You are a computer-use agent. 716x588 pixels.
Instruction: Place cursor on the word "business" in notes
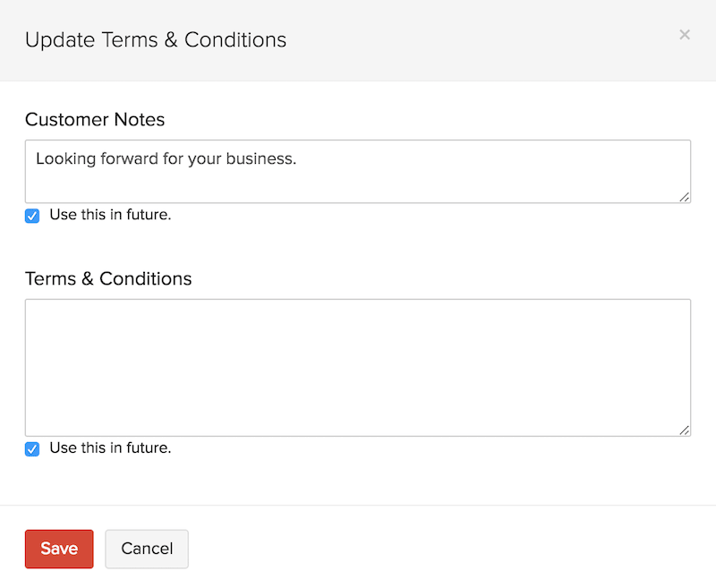point(262,159)
